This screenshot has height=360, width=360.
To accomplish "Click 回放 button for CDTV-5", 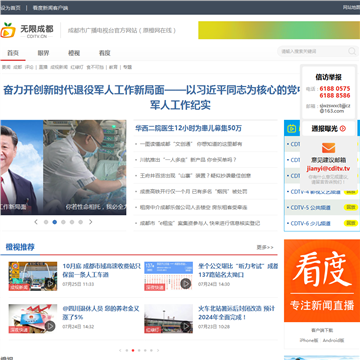I will [351, 207].
